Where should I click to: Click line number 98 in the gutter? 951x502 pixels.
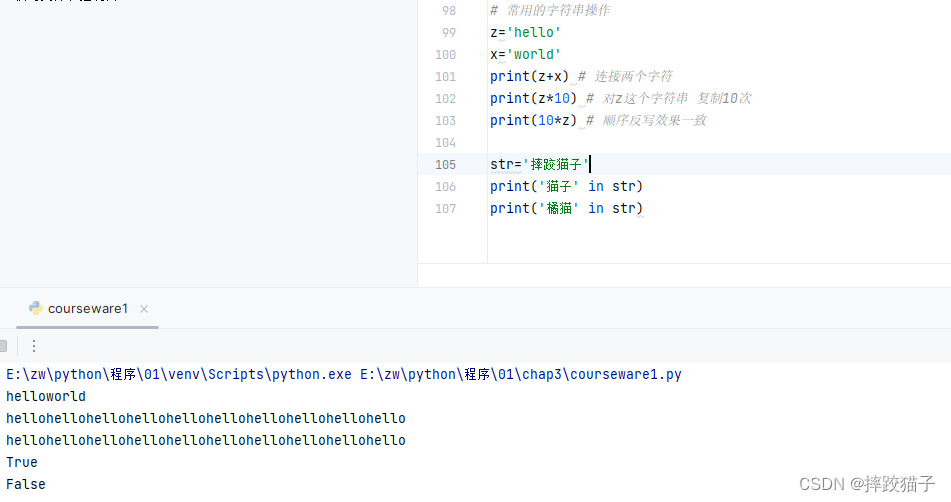[x=449, y=10]
